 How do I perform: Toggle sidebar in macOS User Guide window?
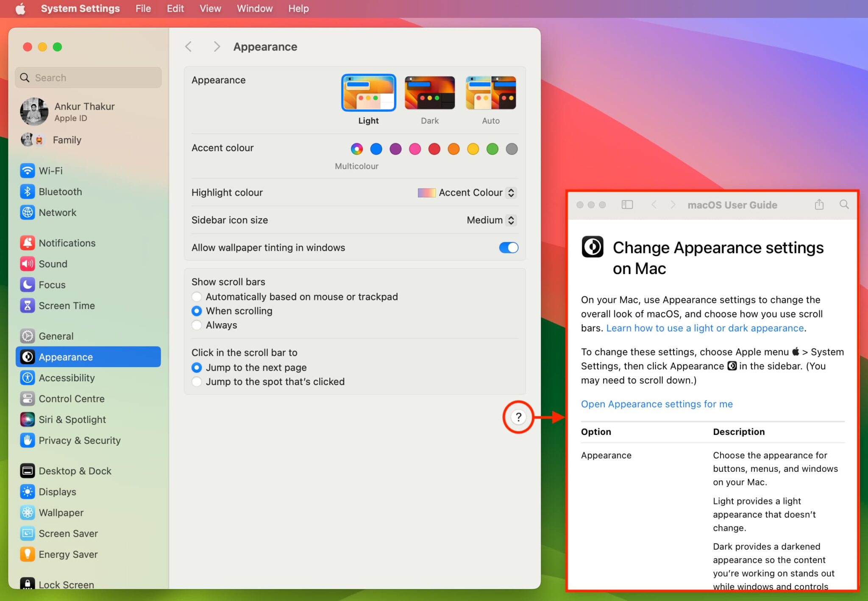coord(627,205)
